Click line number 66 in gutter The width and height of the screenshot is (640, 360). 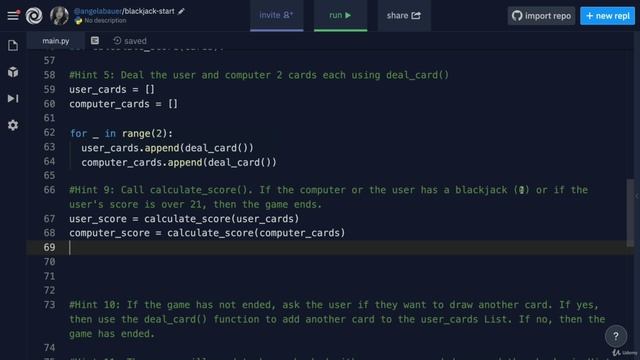point(49,190)
